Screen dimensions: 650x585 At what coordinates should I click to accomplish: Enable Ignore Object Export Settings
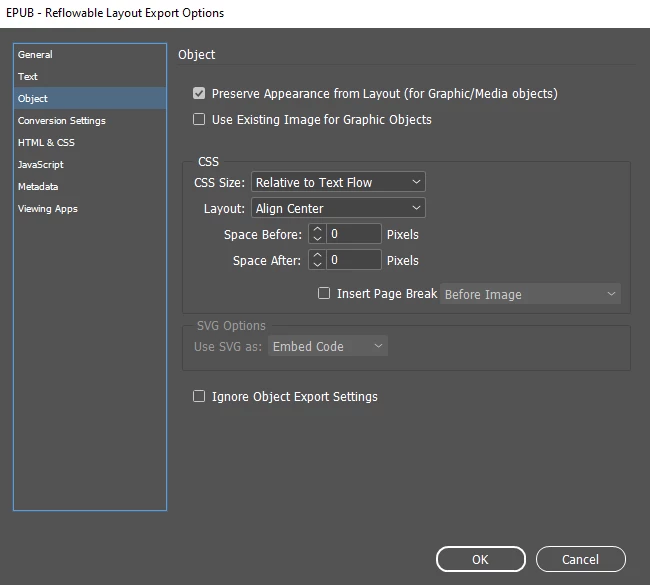[x=199, y=396]
